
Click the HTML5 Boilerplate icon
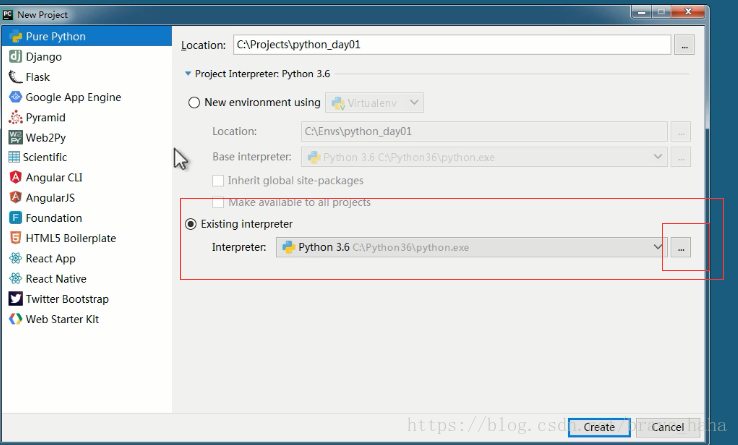pyautogui.click(x=16, y=238)
